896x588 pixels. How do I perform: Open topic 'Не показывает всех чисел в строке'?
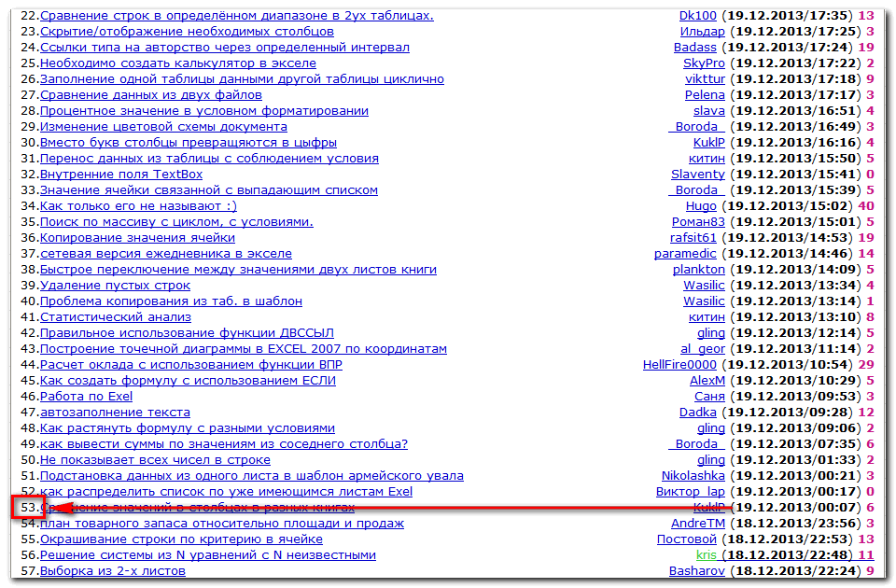155,460
